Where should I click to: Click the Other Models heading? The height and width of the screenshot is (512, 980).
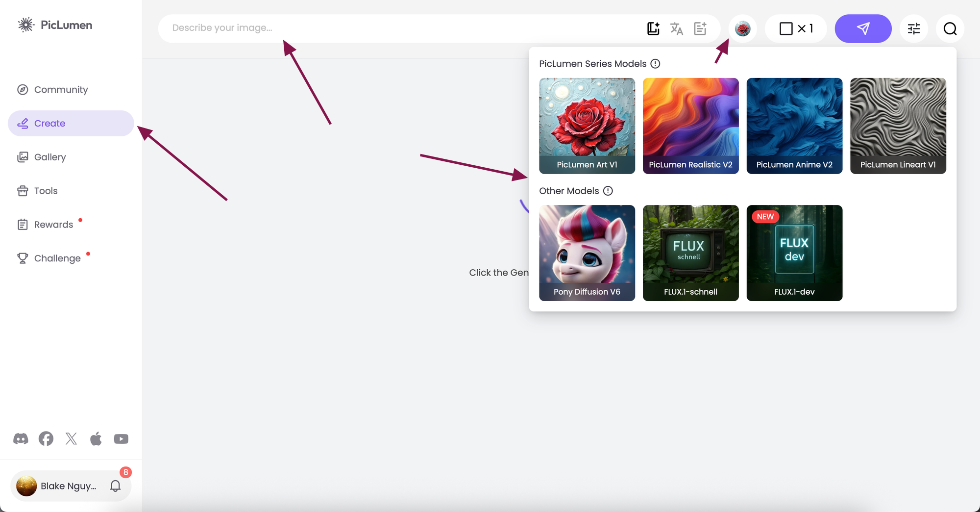[x=569, y=191]
